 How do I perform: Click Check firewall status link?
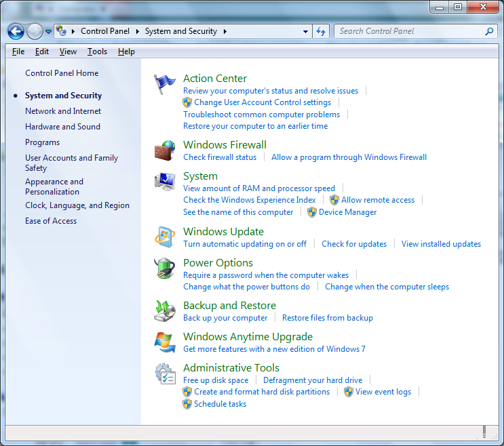pos(220,157)
